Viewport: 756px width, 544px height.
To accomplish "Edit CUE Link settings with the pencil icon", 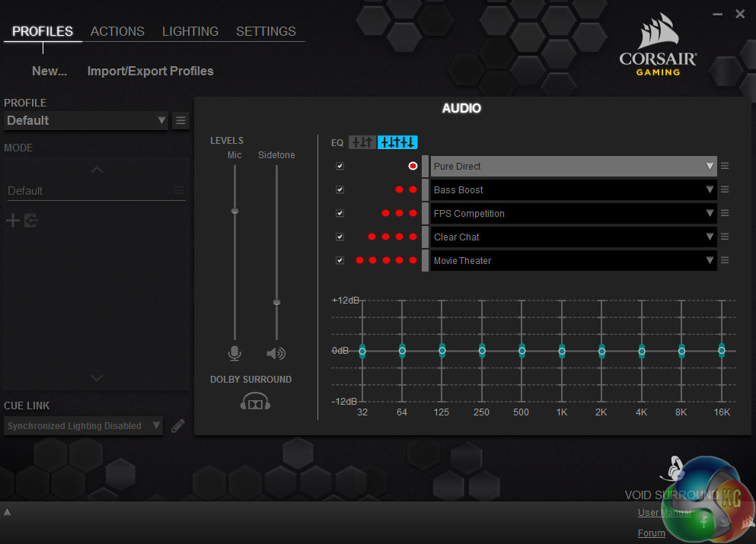I will tap(177, 425).
